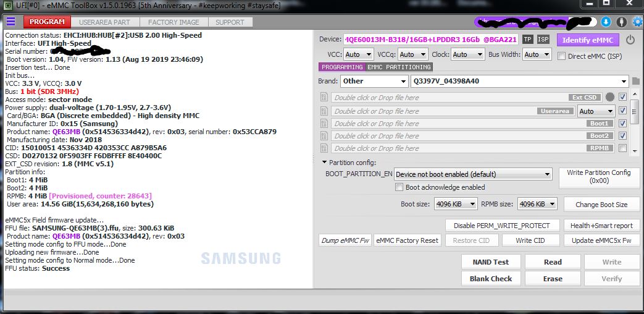Image resolution: width=644 pixels, height=314 pixels.
Task: Open the folder icon next to Q3J97V_04398A40
Action: click(636, 81)
